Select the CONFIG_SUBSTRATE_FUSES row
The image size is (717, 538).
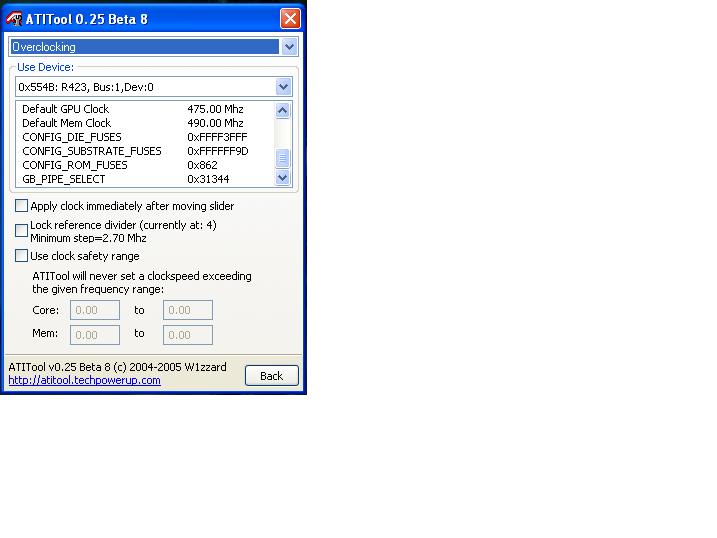(145, 151)
